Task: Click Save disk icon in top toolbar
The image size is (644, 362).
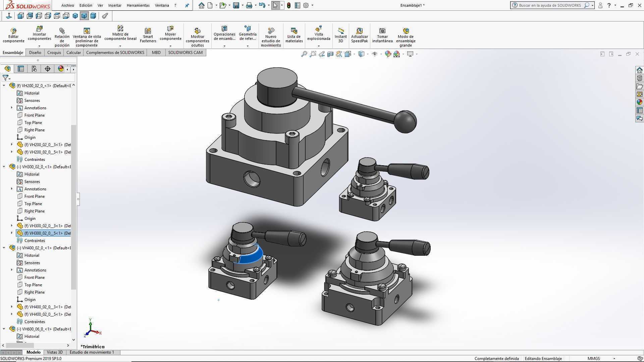Action: [236, 5]
